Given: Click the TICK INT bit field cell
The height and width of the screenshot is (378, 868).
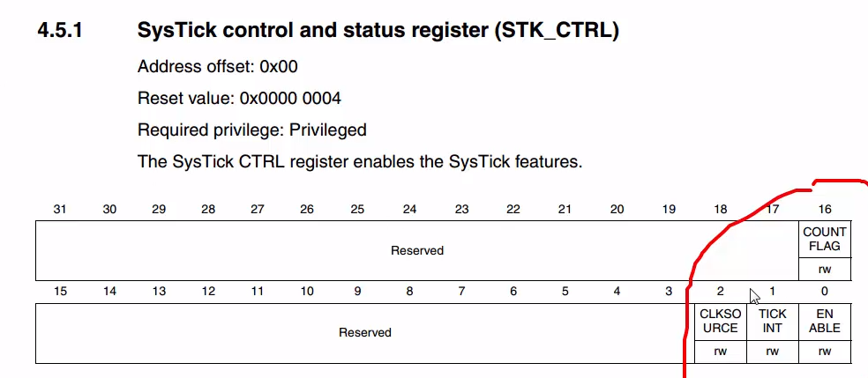Looking at the screenshot, I should pos(772,322).
